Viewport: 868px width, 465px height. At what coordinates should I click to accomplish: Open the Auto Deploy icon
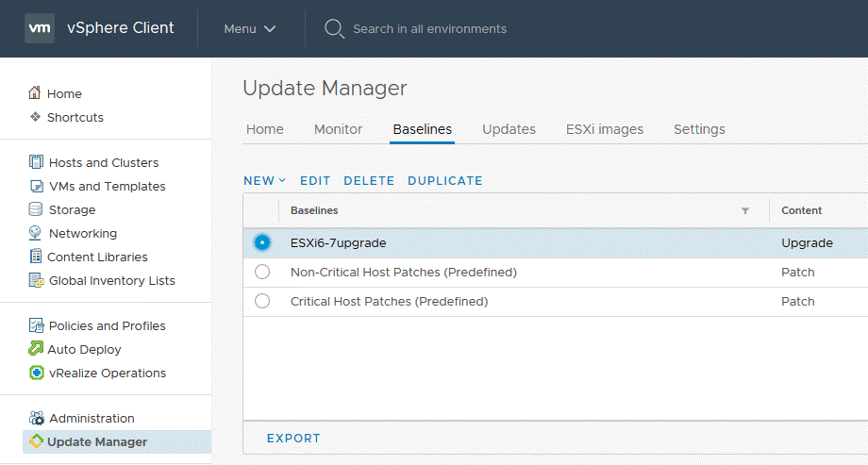(x=36, y=349)
